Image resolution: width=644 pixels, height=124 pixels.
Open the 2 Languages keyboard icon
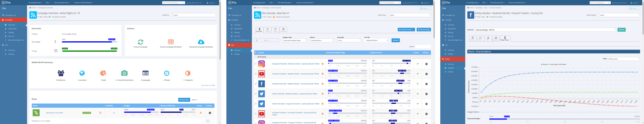[x=146, y=73]
